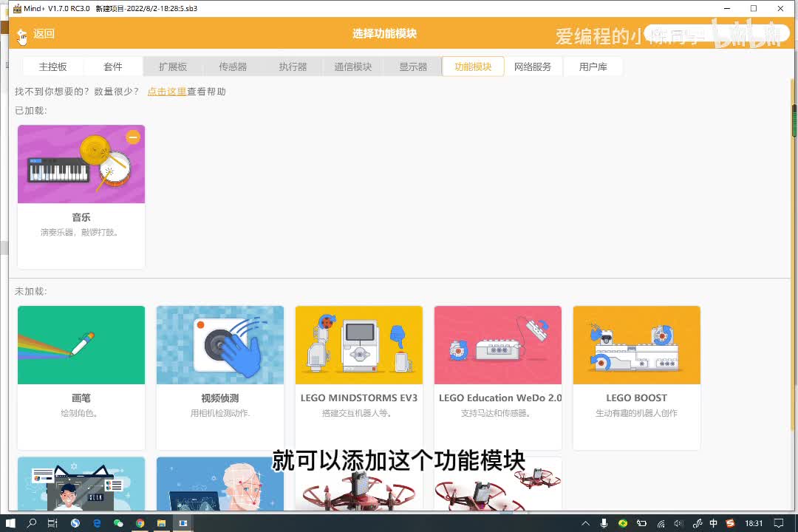The width and height of the screenshot is (798, 532).
Task: Open the Windows Start menu
Action: coord(10,523)
